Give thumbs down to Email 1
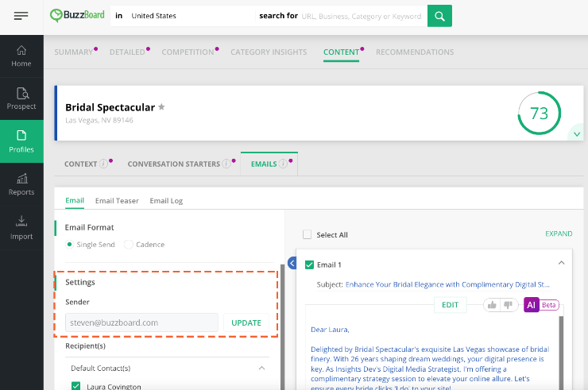The height and width of the screenshot is (390, 588). [x=508, y=305]
